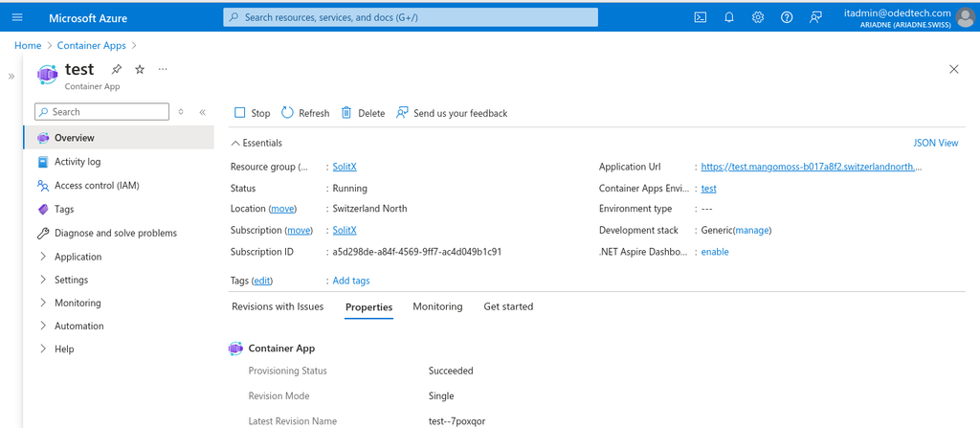Screen dimensions: 980x428
Task: Go to Container Apps breadcrumb
Action: tap(91, 46)
